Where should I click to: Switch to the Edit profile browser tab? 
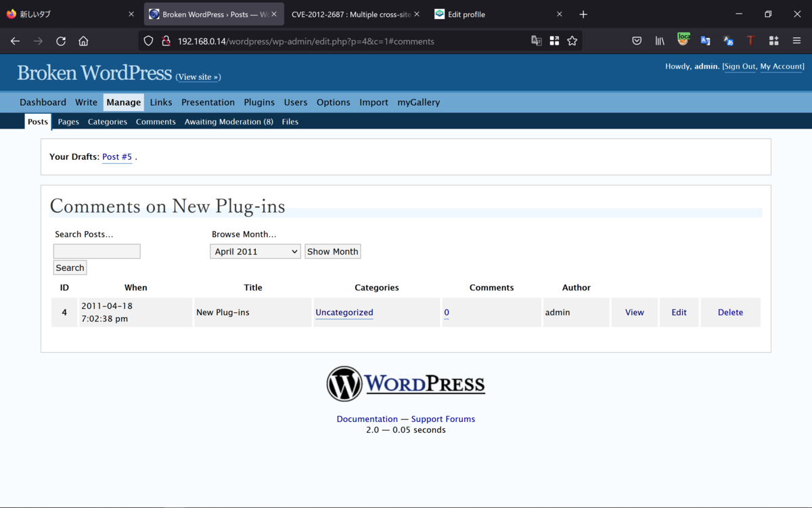tap(497, 14)
